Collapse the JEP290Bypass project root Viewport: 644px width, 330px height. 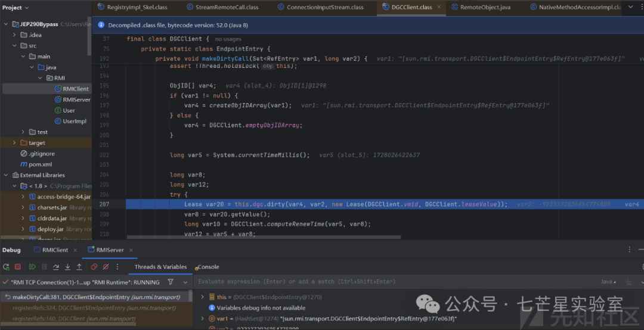click(6, 24)
